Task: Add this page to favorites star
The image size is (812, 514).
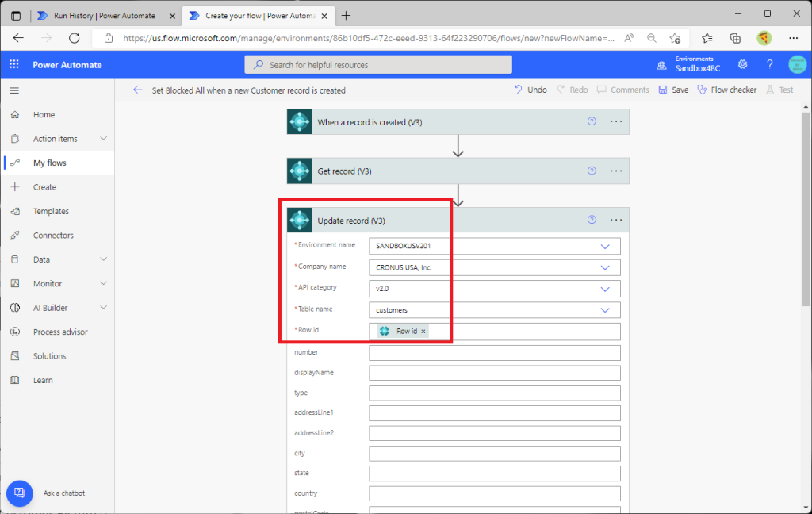Action: pos(675,38)
